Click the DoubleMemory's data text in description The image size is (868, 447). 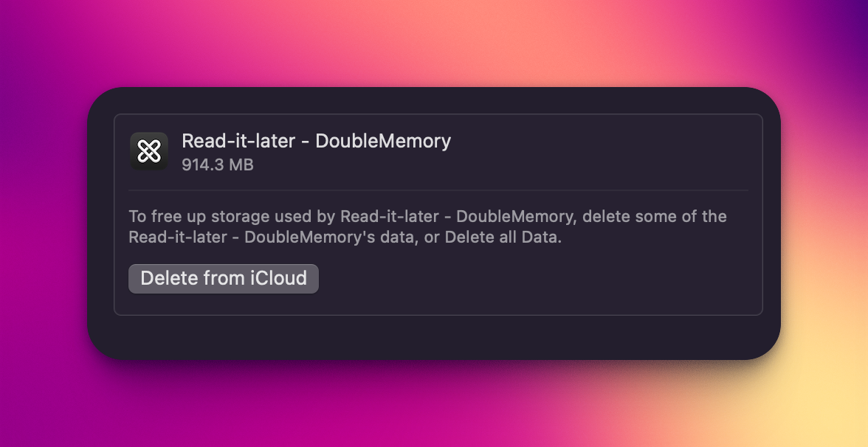point(329,238)
